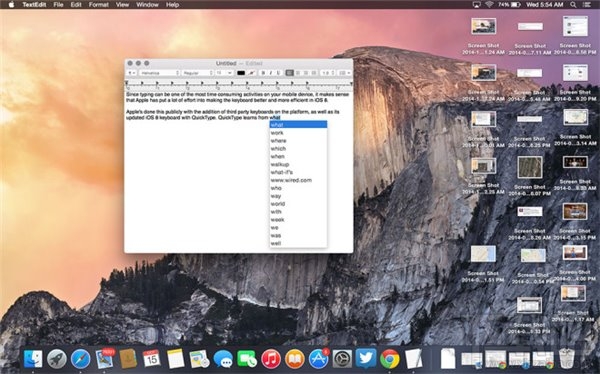Image resolution: width=600 pixels, height=374 pixels.
Task: Open iTunes from the Dock
Action: pyautogui.click(x=271, y=359)
